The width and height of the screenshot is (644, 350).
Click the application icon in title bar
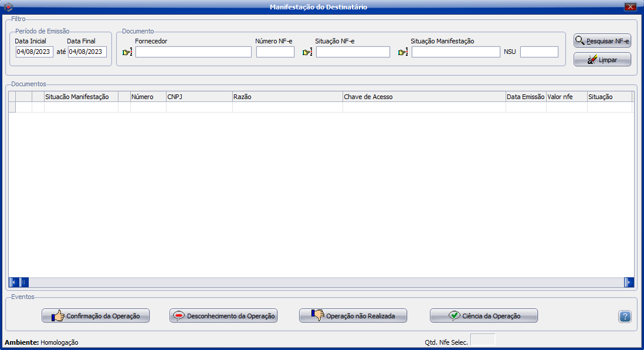8,6
